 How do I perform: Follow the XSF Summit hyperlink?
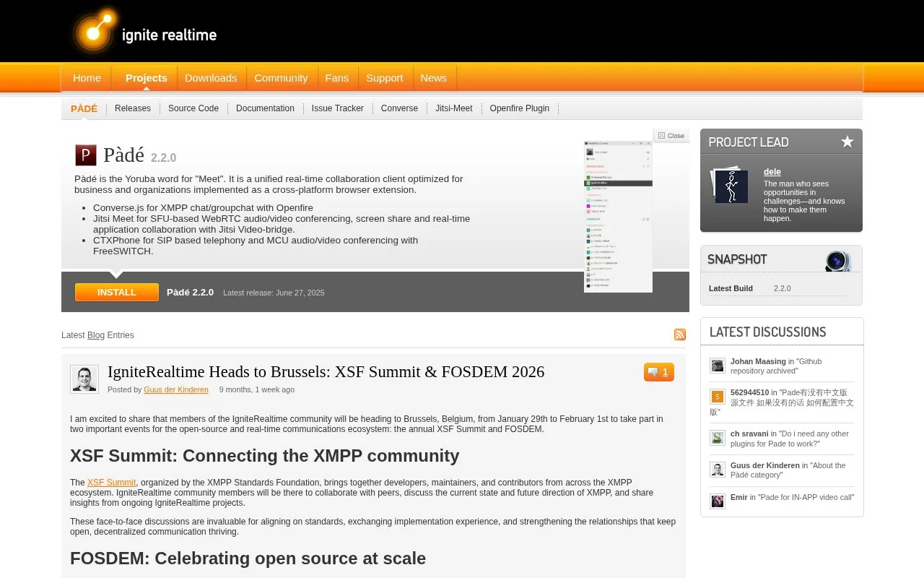tap(111, 483)
